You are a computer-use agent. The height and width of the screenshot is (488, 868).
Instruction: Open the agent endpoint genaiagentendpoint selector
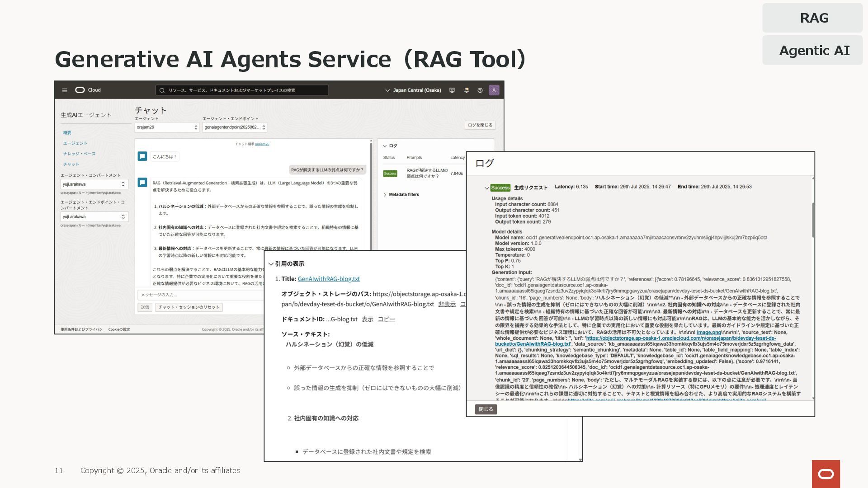[235, 127]
